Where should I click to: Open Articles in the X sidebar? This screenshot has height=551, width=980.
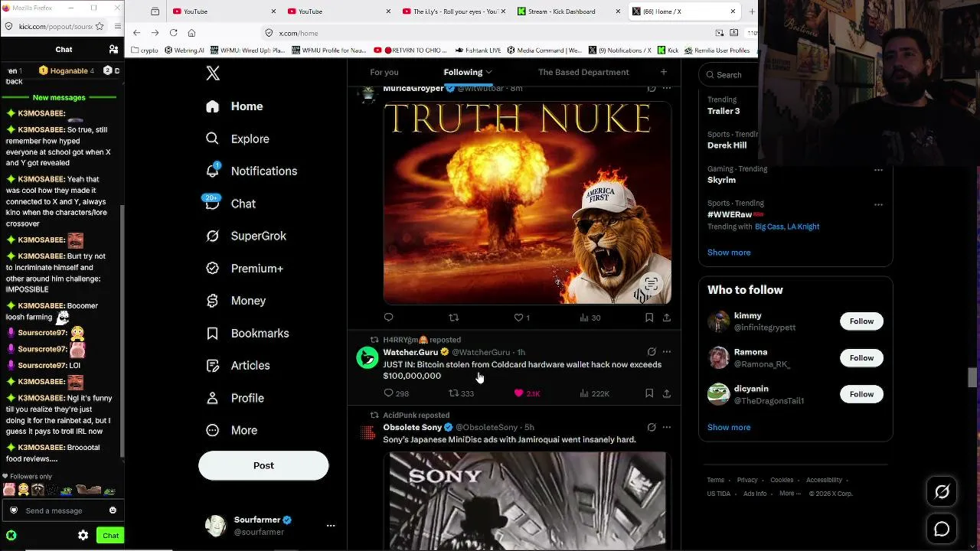238,365
